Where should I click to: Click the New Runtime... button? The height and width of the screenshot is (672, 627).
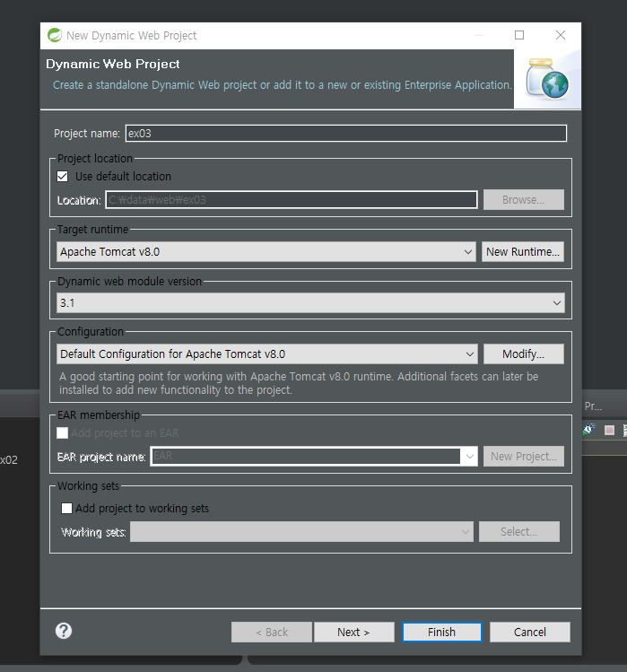click(523, 251)
